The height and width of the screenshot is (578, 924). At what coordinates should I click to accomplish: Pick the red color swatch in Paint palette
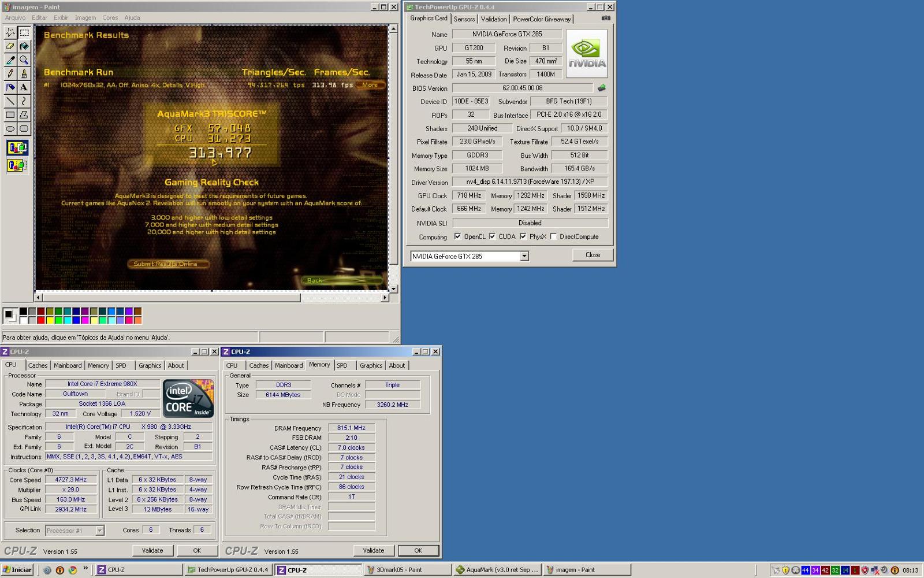(x=41, y=320)
